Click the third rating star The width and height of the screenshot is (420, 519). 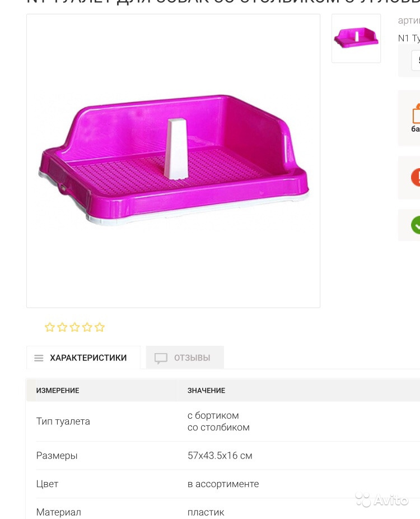tap(74, 327)
